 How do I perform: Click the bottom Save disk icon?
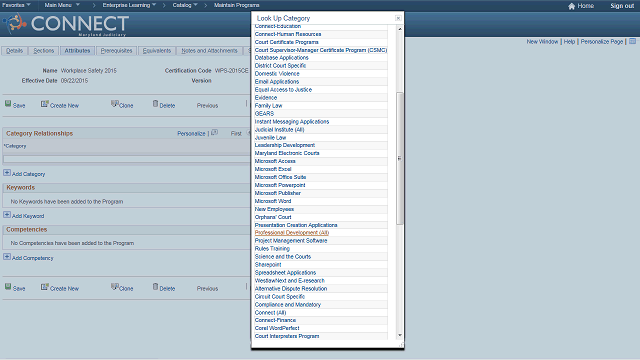point(8,287)
